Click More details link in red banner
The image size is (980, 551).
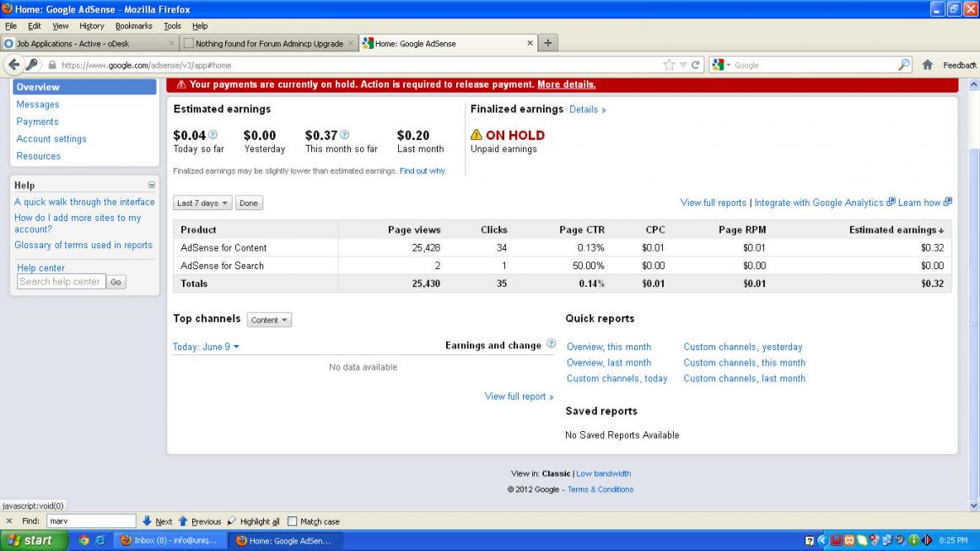tap(566, 84)
